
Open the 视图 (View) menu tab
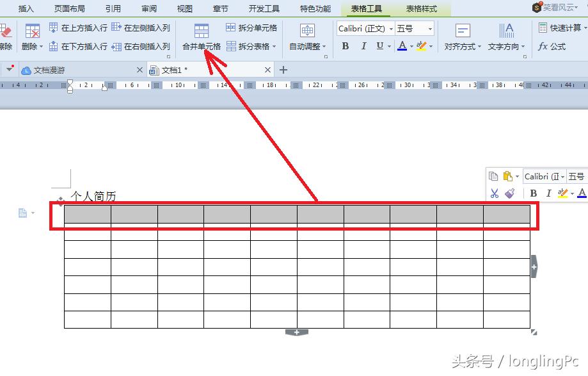click(184, 8)
